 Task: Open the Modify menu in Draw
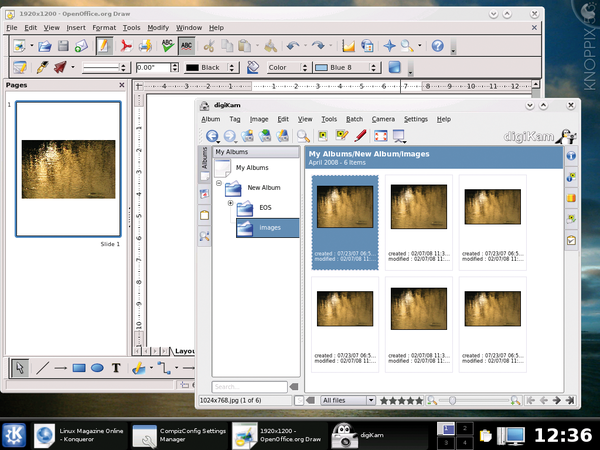(158, 28)
